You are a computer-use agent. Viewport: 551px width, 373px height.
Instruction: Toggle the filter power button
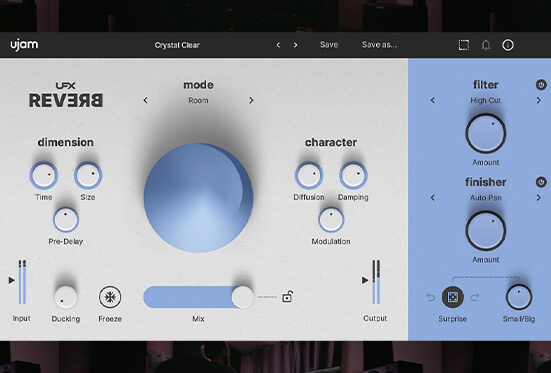click(541, 85)
